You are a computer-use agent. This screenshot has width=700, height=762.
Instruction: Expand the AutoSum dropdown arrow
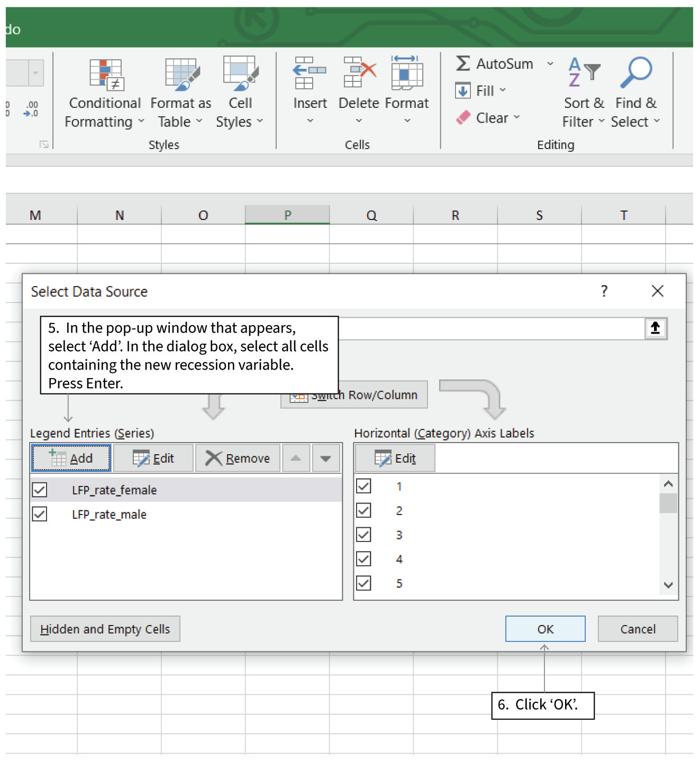tap(550, 64)
